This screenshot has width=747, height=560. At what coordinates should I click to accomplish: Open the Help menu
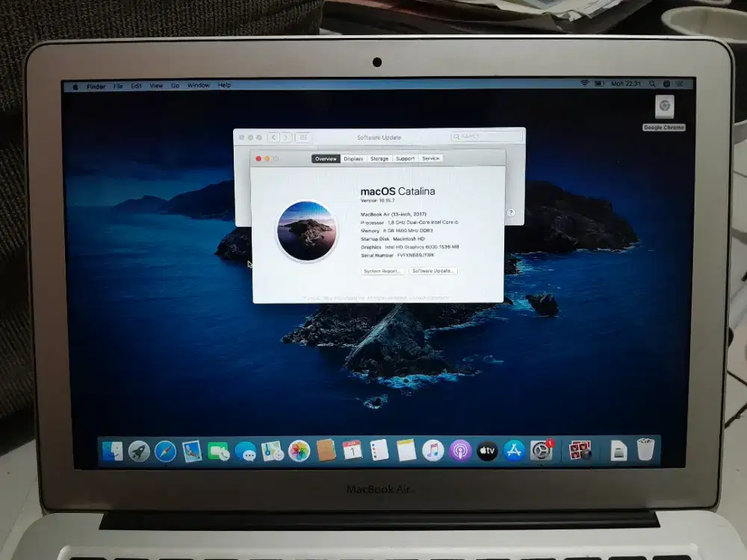pos(224,85)
